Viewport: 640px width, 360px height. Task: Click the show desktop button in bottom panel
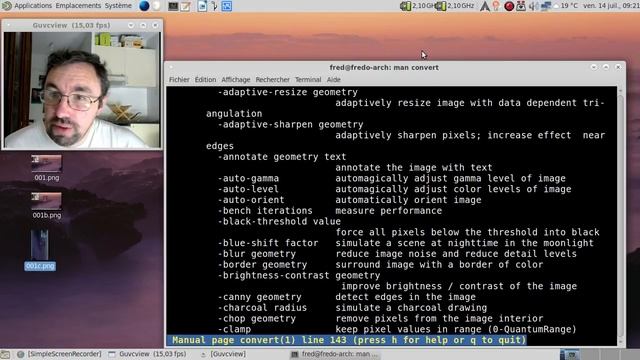(5, 354)
